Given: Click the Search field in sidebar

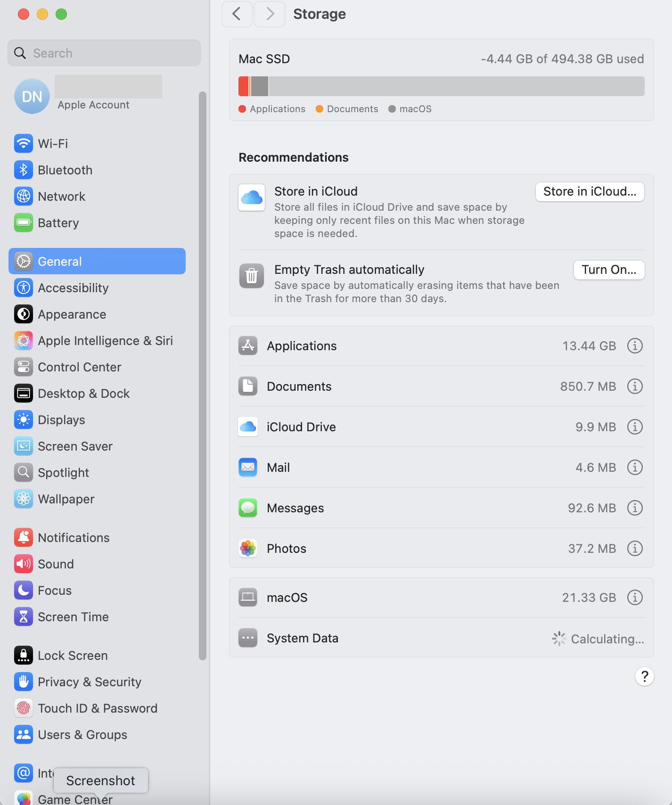Looking at the screenshot, I should pyautogui.click(x=104, y=53).
